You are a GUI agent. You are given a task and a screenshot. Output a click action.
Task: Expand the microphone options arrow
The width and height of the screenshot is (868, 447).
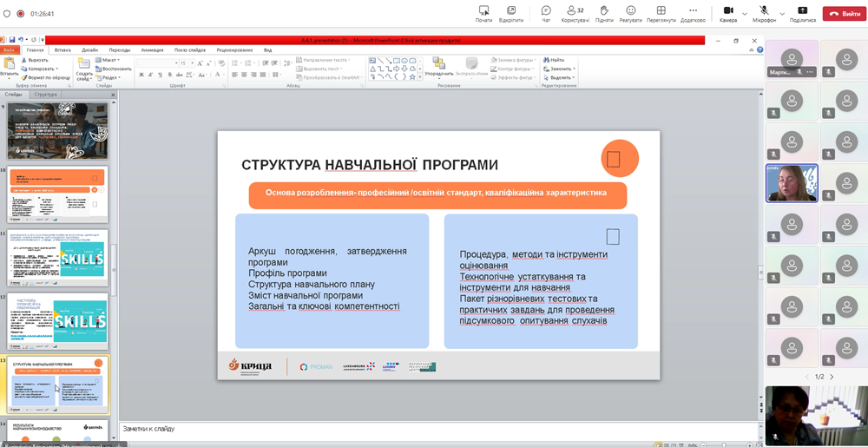782,14
